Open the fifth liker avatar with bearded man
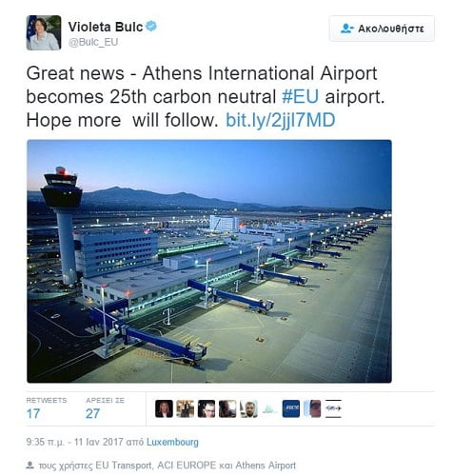Screen dimensions: 453x476 click(x=248, y=408)
